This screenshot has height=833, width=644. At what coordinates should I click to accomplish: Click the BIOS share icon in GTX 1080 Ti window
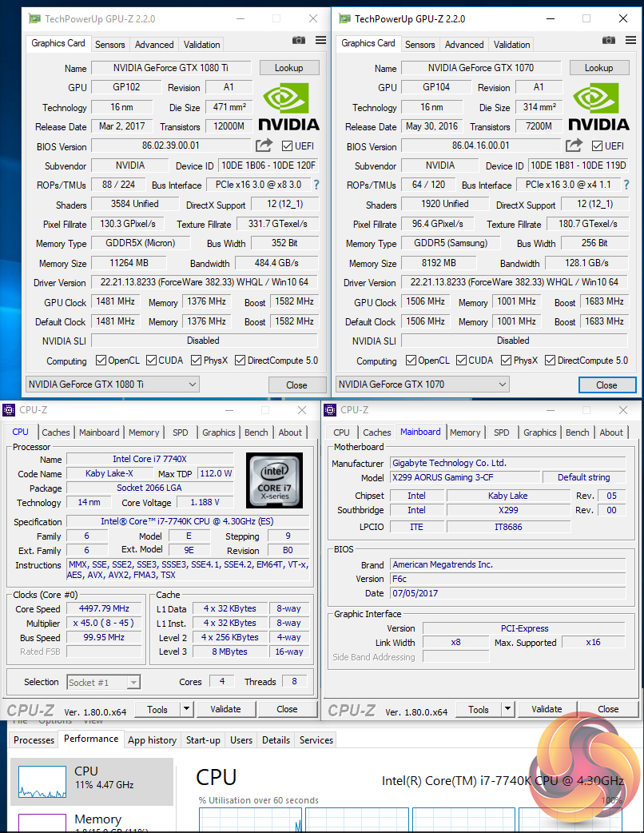pos(264,145)
